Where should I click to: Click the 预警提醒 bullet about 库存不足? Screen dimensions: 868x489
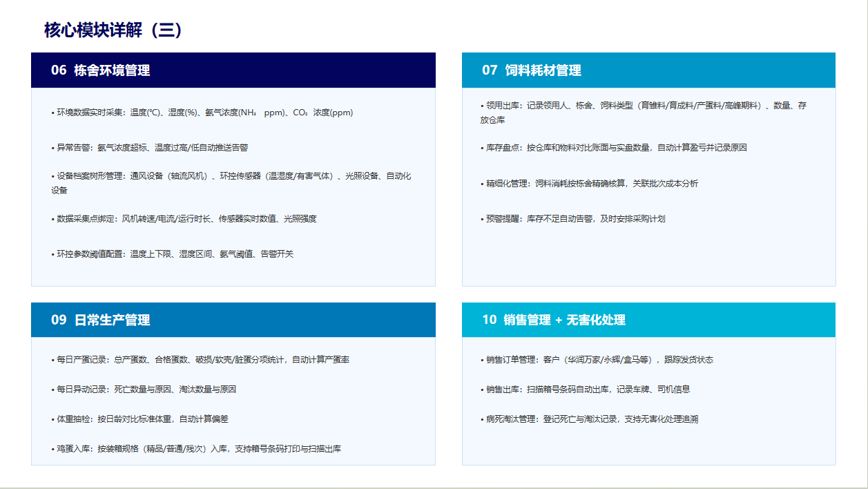[x=572, y=219]
